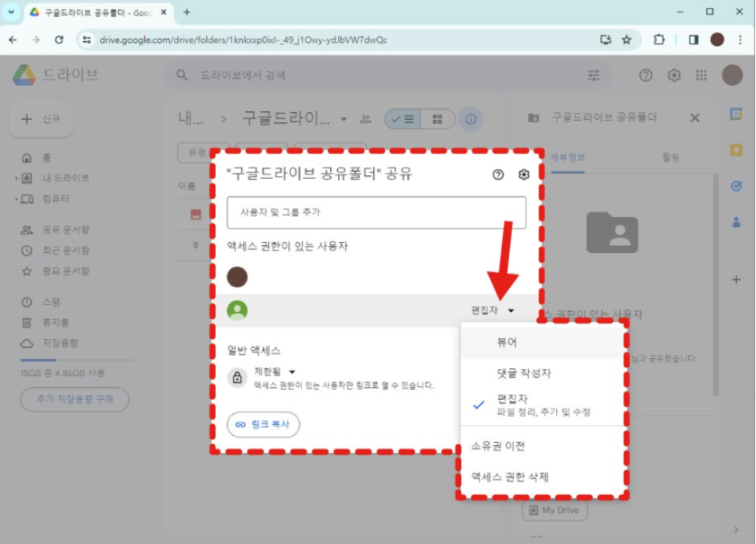Toggle the view details info button

(x=471, y=119)
